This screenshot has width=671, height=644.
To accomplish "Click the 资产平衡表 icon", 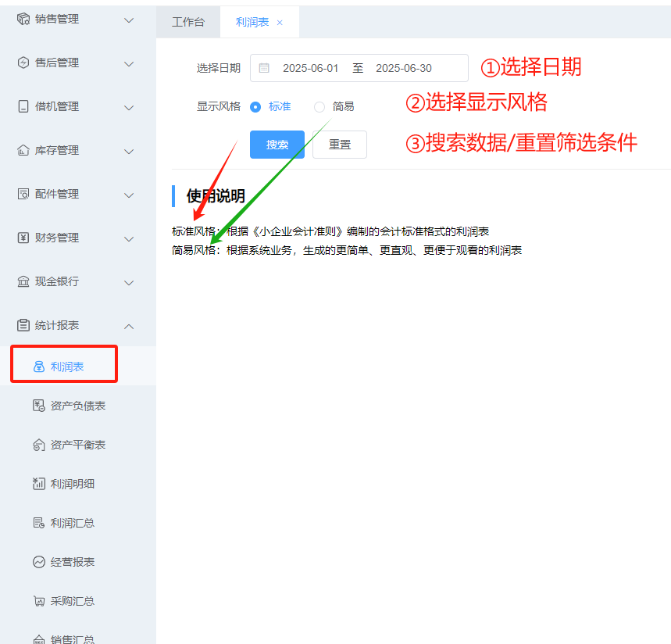I will [39, 445].
